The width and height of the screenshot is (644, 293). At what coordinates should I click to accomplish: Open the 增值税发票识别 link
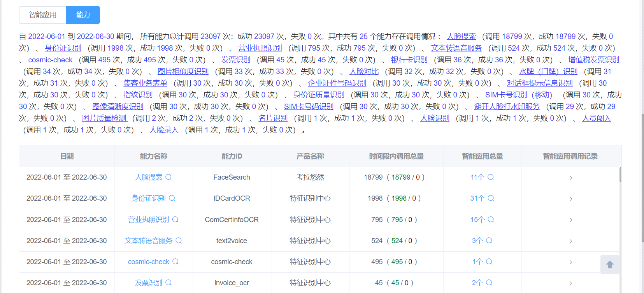click(x=593, y=60)
